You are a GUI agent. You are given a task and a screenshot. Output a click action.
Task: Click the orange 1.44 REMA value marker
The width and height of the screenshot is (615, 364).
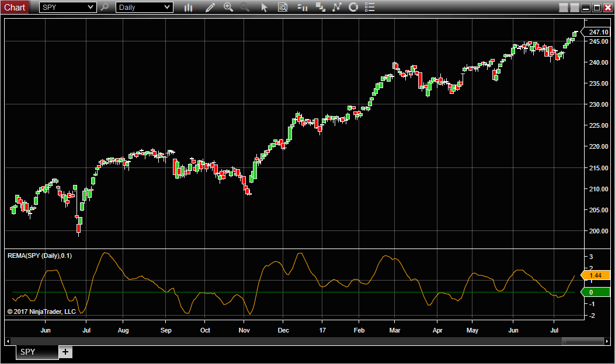595,275
